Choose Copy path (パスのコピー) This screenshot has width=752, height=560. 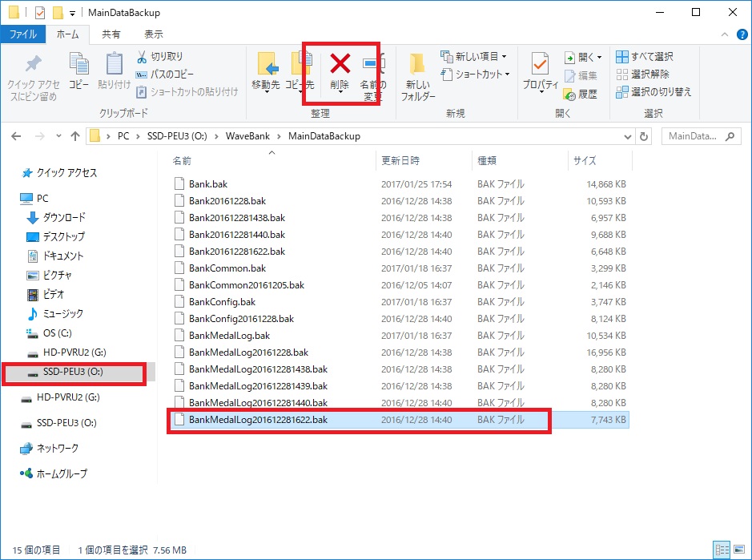point(164,75)
